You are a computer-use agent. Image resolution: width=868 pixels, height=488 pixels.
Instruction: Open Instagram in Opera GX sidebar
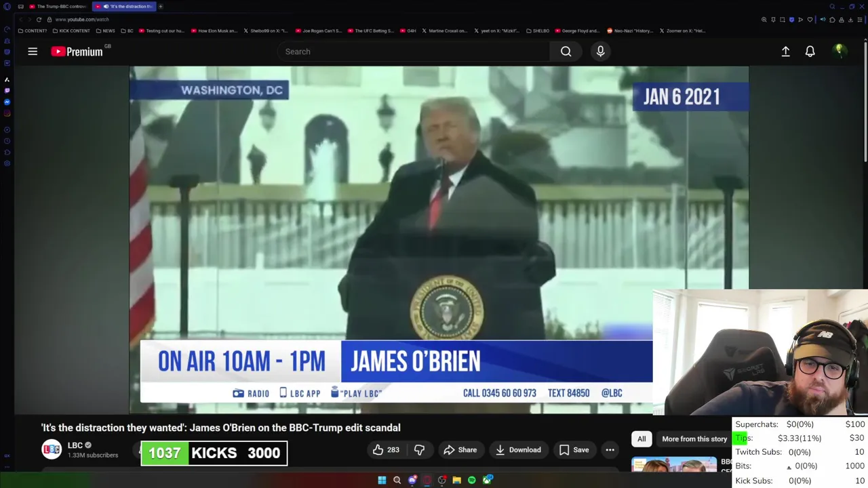click(x=7, y=113)
